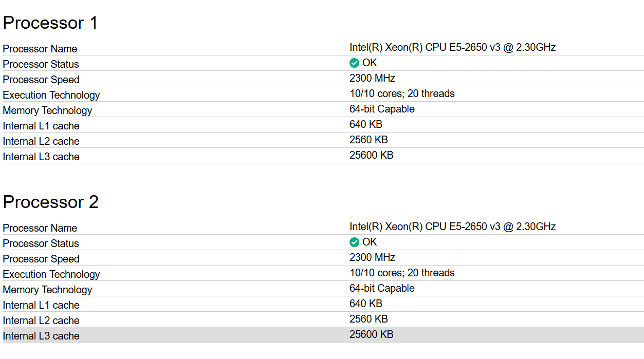
Task: Select the 640 KB value for Processor 1
Action: (x=366, y=124)
